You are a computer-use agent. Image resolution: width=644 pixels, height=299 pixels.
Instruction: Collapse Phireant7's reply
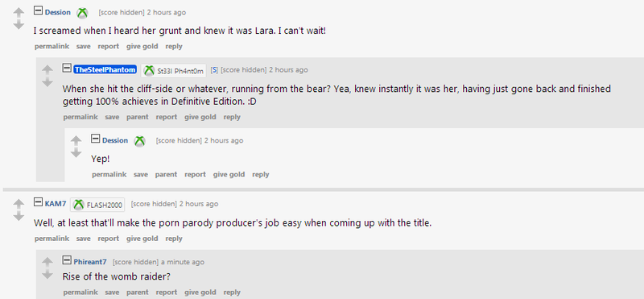[67, 260]
